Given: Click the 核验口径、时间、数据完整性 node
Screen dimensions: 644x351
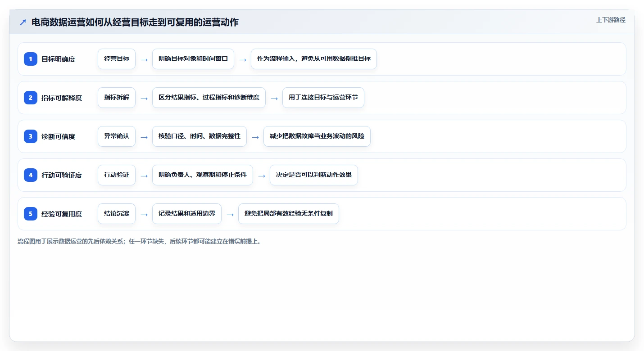Looking at the screenshot, I should (200, 136).
